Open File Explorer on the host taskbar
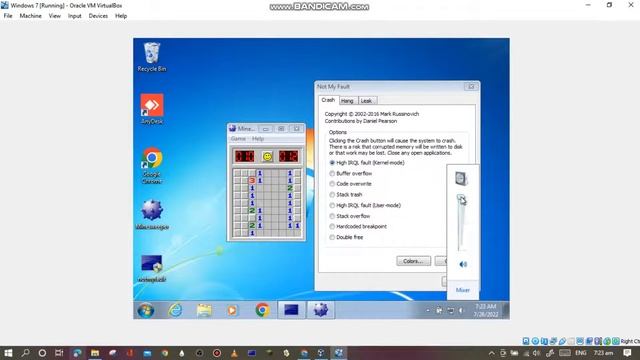 coord(95,353)
